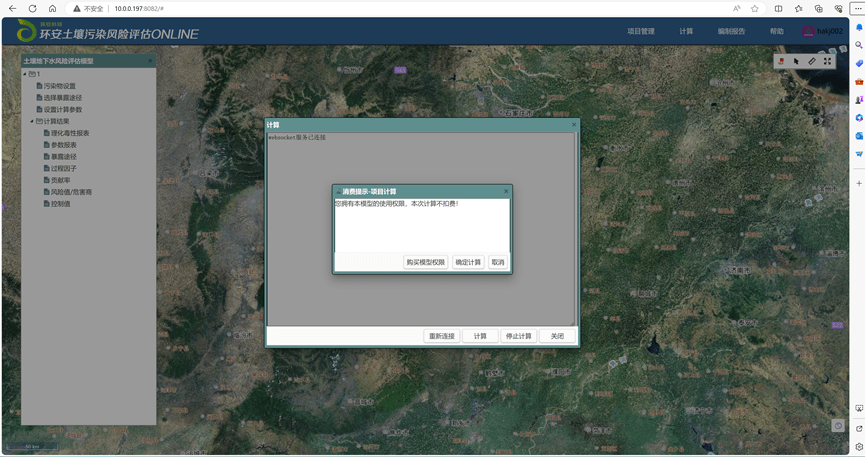Click the browser favorites star icon
The height and width of the screenshot is (457, 865).
point(755,8)
